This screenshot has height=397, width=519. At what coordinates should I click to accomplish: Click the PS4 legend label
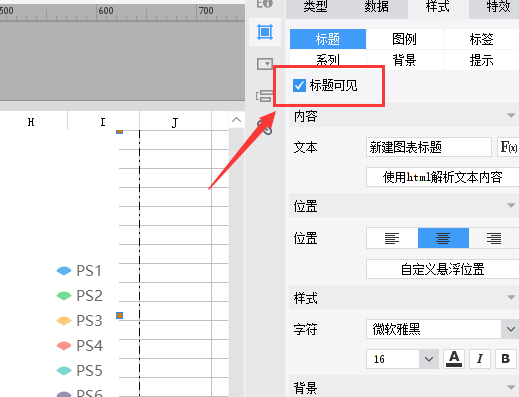90,346
